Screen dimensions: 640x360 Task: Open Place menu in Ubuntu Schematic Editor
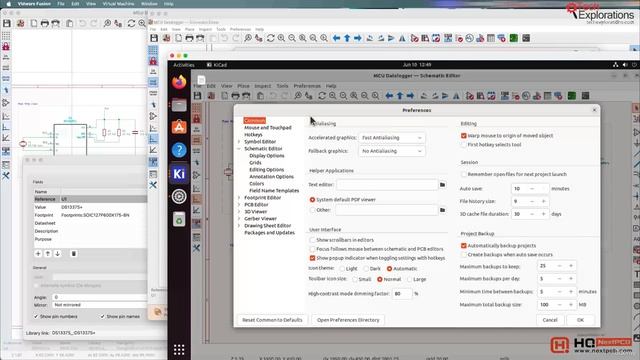click(x=243, y=86)
